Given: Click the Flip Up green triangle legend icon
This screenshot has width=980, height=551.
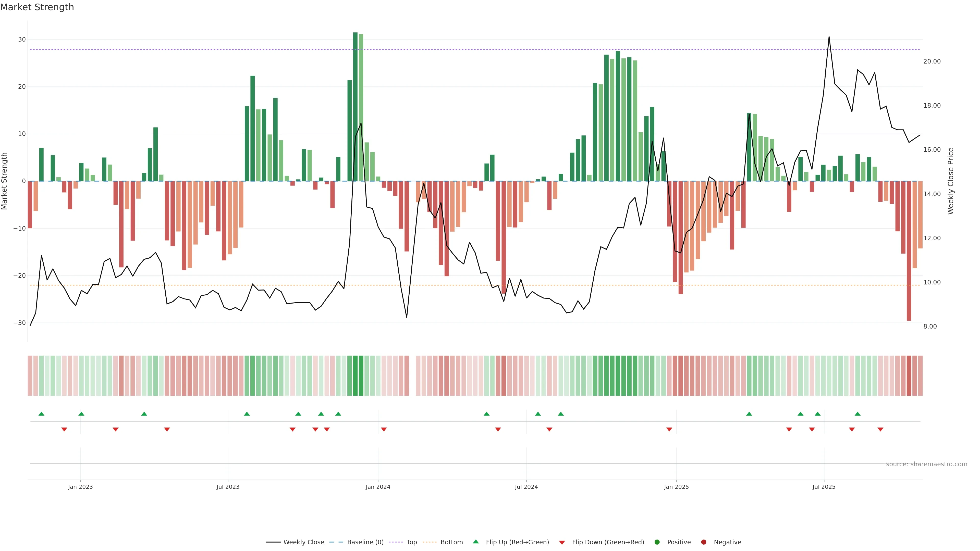Looking at the screenshot, I should pos(475,542).
